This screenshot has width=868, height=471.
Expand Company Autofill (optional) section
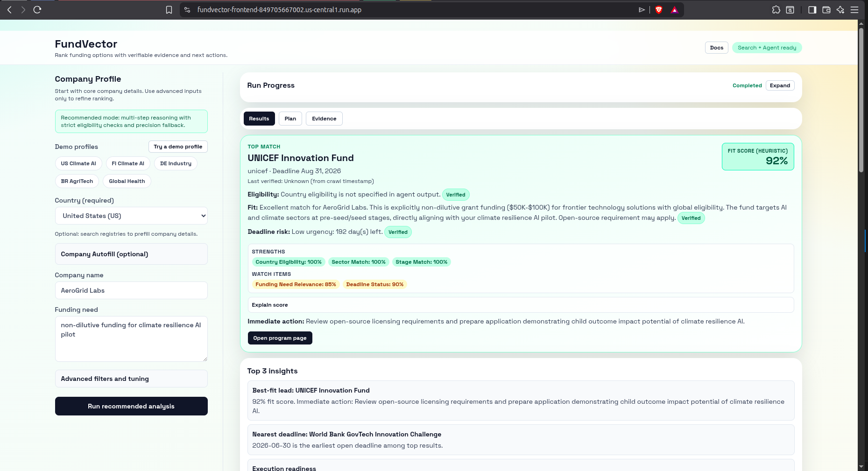pos(131,254)
